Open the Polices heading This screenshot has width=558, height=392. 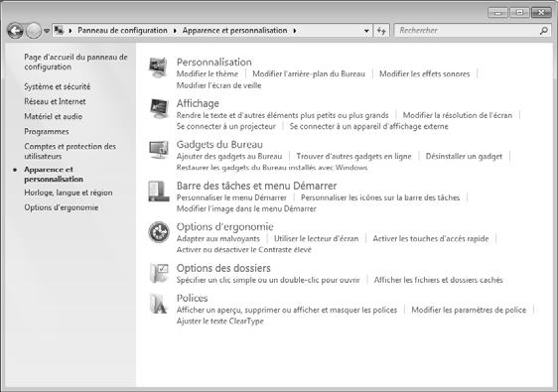point(192,298)
